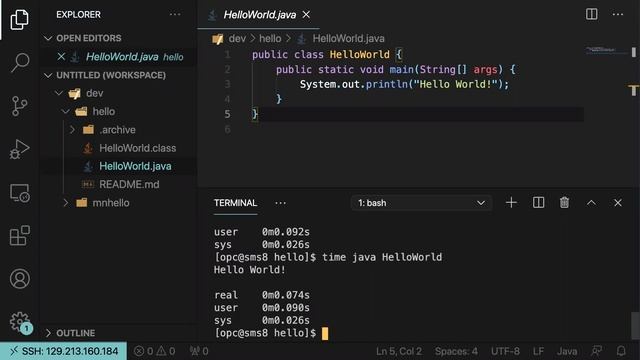640x360 pixels.
Task: Click the terminal scrollbar
Action: (635, 325)
